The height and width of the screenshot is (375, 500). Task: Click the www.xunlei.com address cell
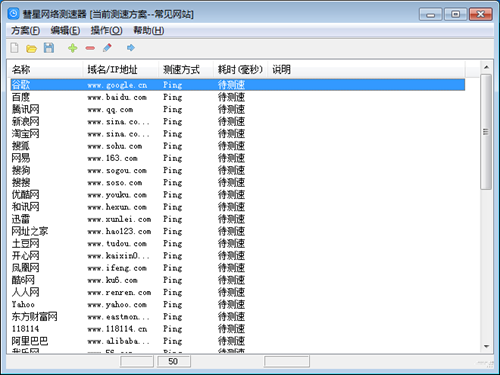coord(119,219)
